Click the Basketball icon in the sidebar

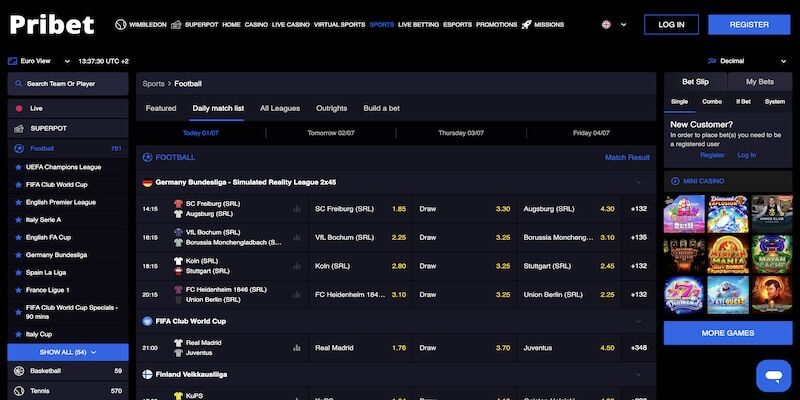(19, 371)
